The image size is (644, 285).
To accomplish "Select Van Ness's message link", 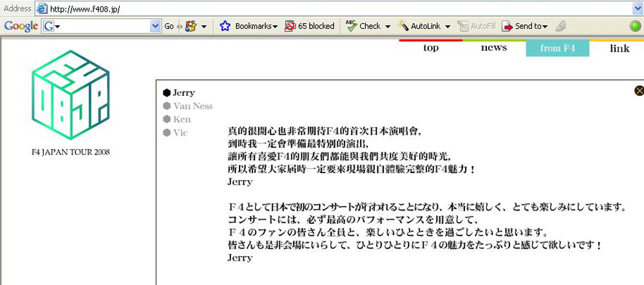I will tap(193, 106).
